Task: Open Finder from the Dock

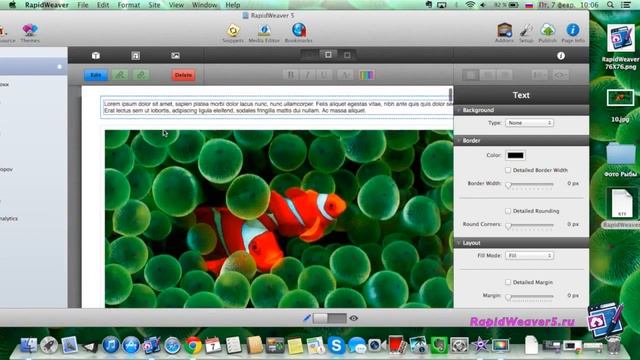Action: pos(29,345)
